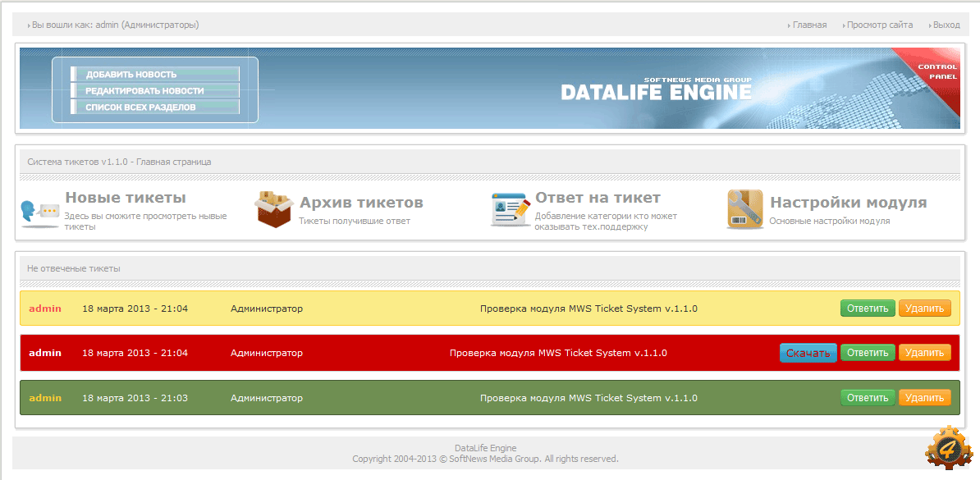Click the Система тикетов v1.1.0 header text

(119, 162)
